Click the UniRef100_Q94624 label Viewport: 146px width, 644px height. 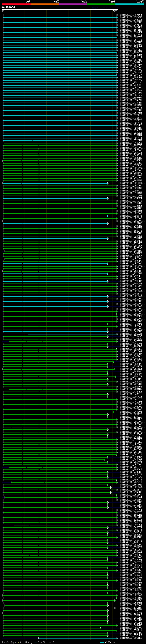(131, 198)
